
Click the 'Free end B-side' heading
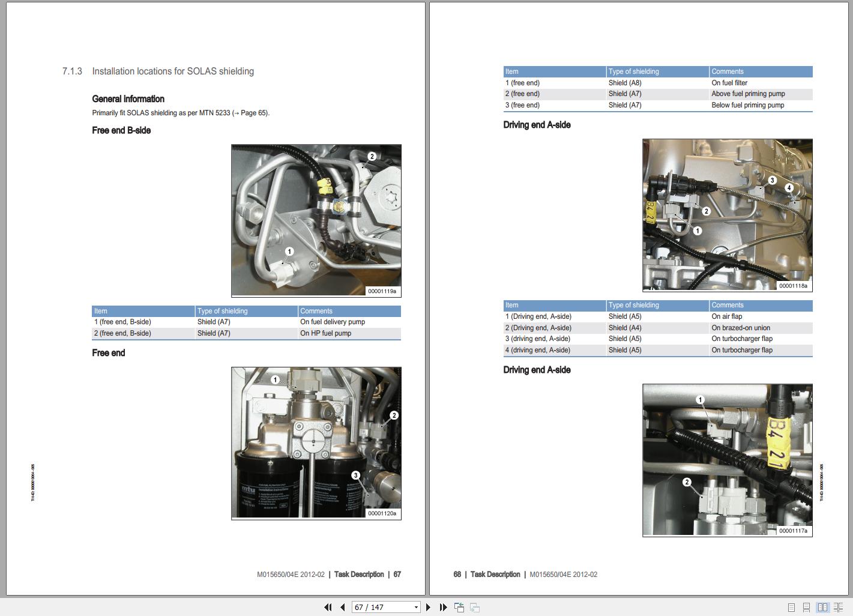tap(121, 130)
